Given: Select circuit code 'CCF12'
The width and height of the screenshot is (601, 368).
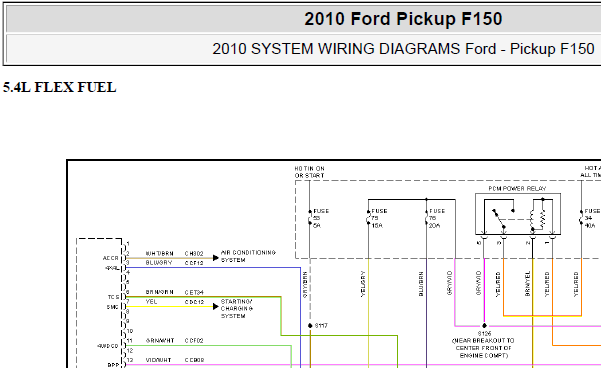Looking at the screenshot, I should [194, 263].
